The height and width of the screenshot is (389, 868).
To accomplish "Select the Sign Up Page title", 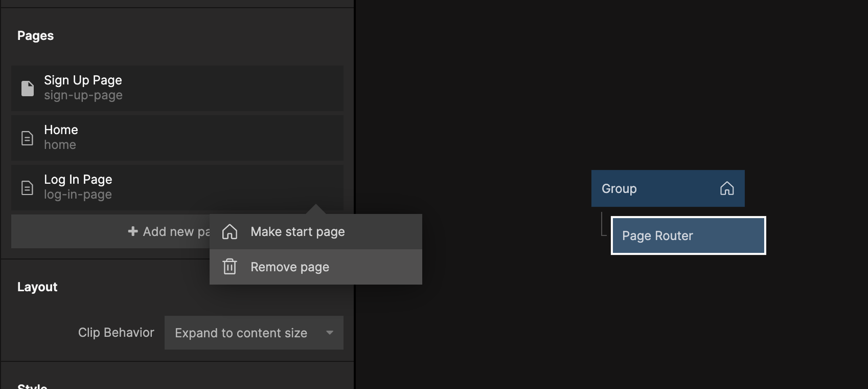I will coord(83,80).
